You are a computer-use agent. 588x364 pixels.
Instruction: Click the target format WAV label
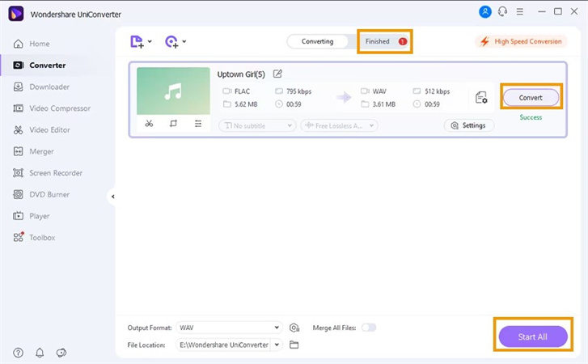(x=379, y=91)
